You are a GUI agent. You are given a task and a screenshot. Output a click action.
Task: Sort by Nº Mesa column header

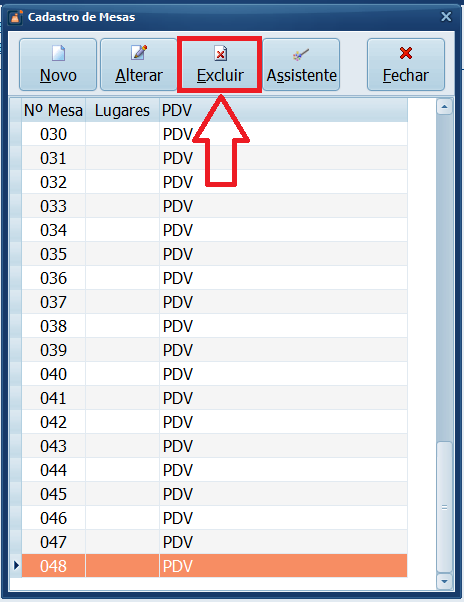click(x=53, y=111)
